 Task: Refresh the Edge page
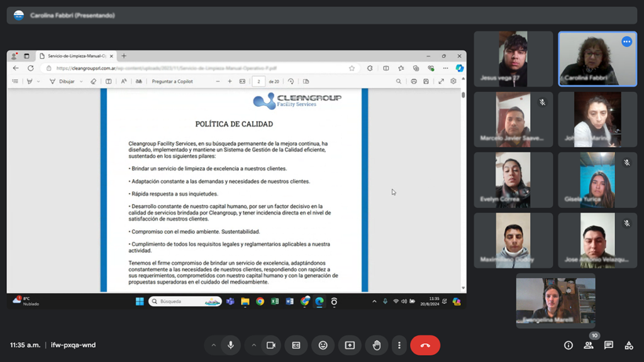tap(30, 68)
